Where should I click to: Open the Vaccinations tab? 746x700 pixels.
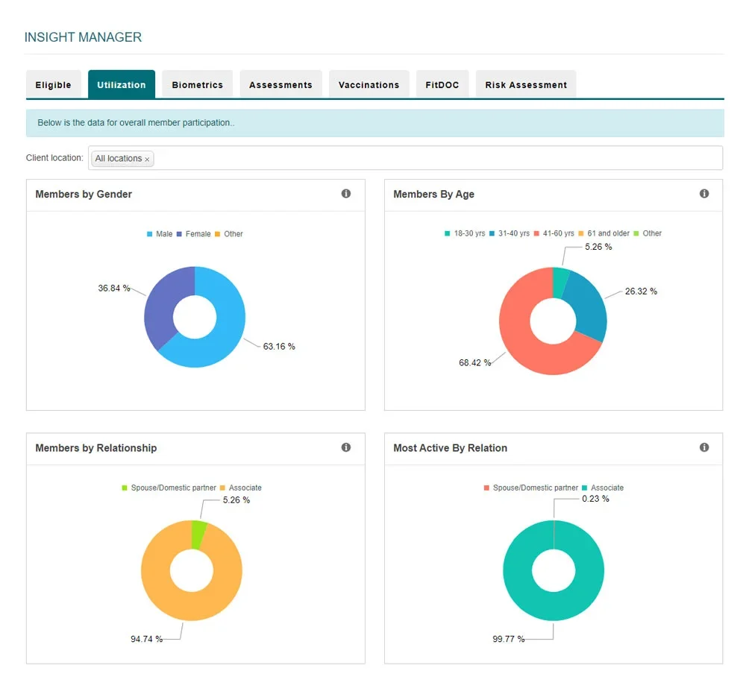point(369,84)
